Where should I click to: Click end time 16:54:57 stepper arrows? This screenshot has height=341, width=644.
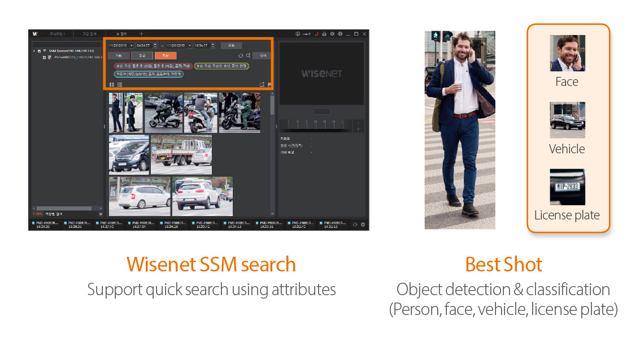213,46
